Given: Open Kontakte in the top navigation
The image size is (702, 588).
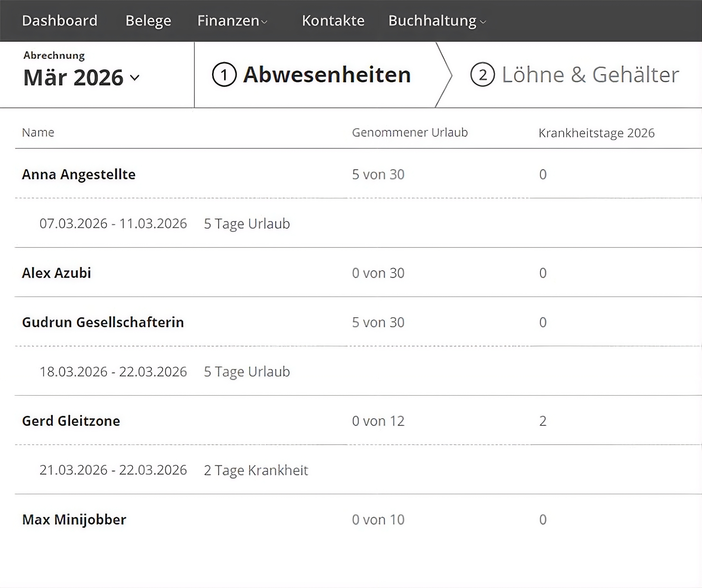Looking at the screenshot, I should pos(333,21).
